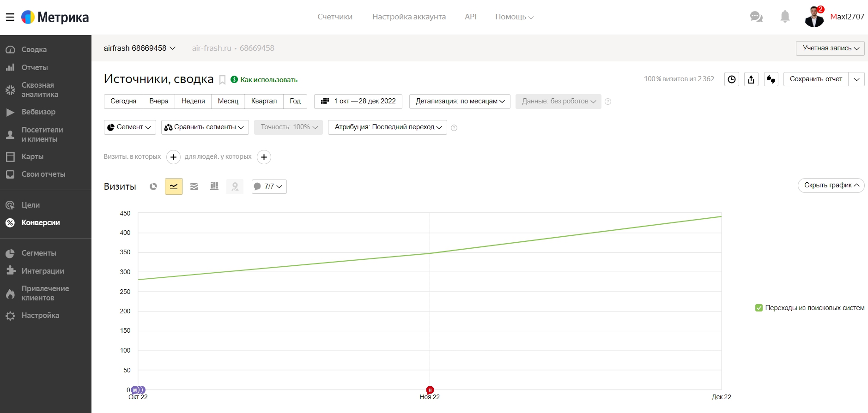Open the Сравнить сегменты dropdown

[x=205, y=127]
